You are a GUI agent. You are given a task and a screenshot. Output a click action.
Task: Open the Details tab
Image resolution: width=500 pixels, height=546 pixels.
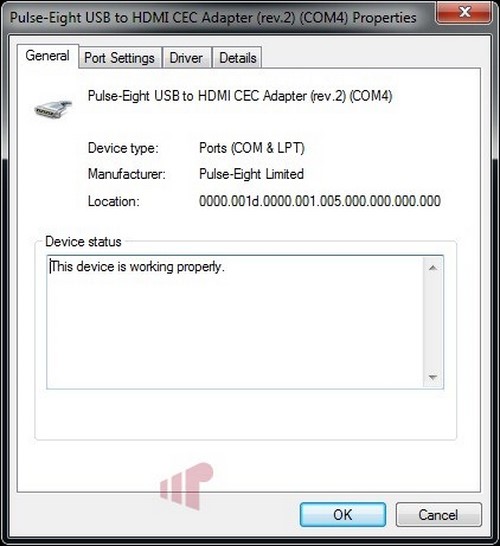pyautogui.click(x=237, y=57)
